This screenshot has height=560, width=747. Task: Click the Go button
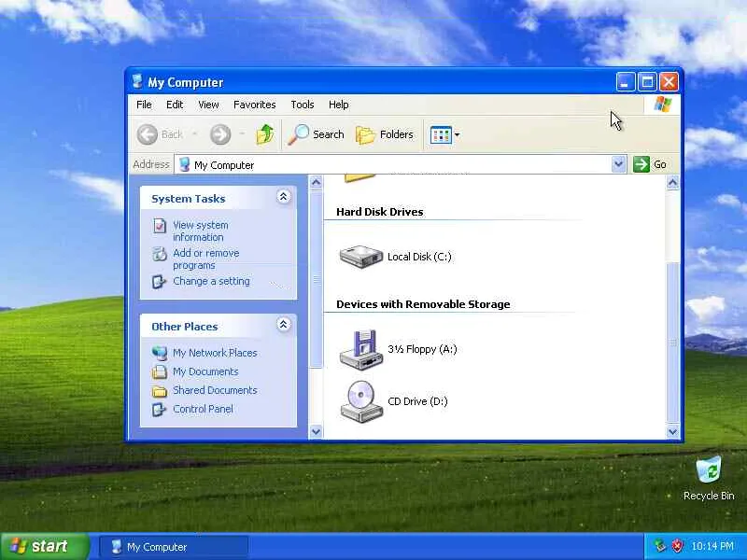click(650, 165)
